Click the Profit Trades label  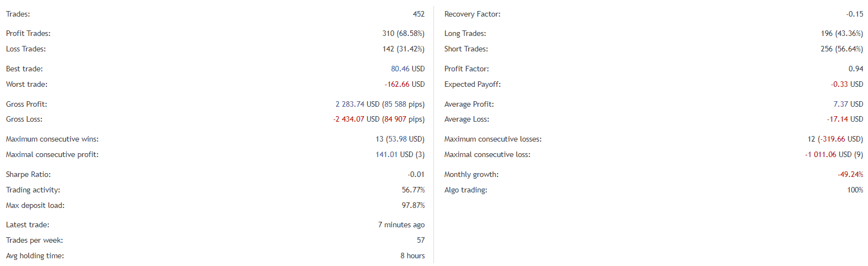tap(28, 33)
